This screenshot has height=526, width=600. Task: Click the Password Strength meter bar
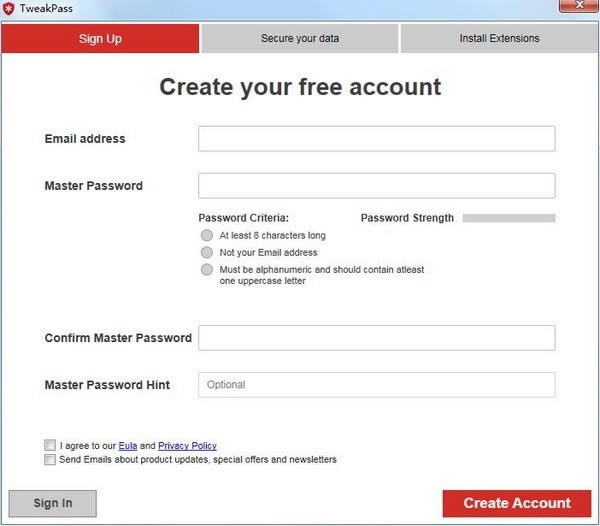pos(508,218)
